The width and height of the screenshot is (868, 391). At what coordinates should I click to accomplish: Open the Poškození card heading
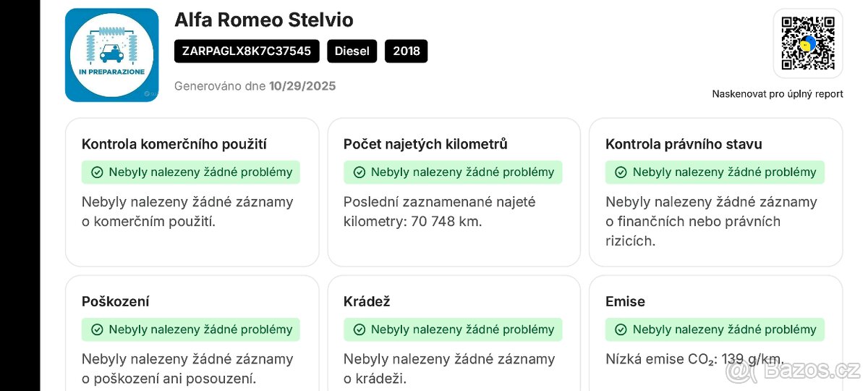(116, 301)
